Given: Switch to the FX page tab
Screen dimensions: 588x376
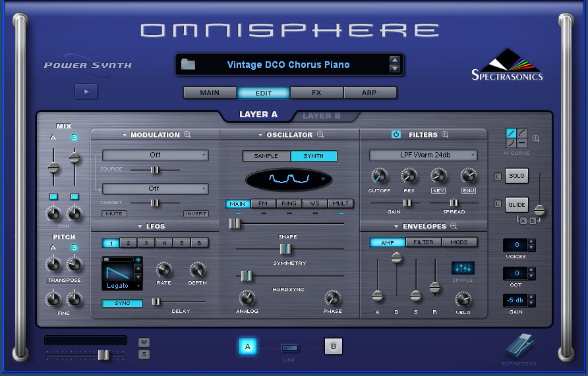Looking at the screenshot, I should pos(316,92).
